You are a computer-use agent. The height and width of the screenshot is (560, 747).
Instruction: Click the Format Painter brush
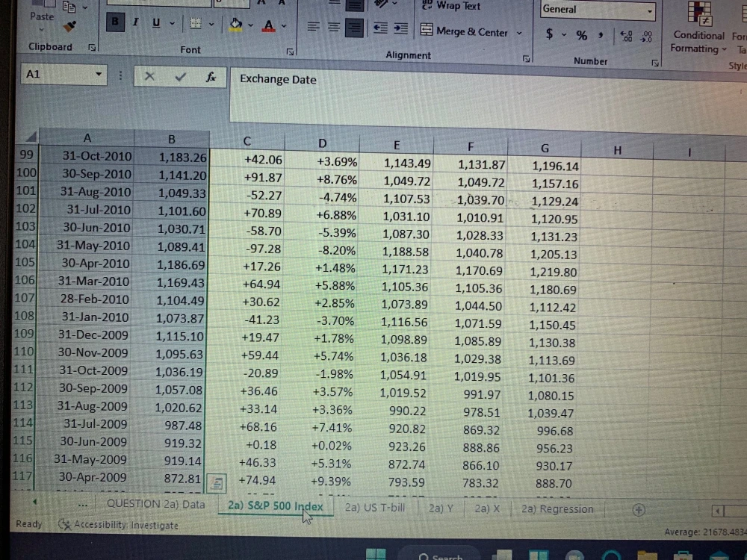coord(69,27)
